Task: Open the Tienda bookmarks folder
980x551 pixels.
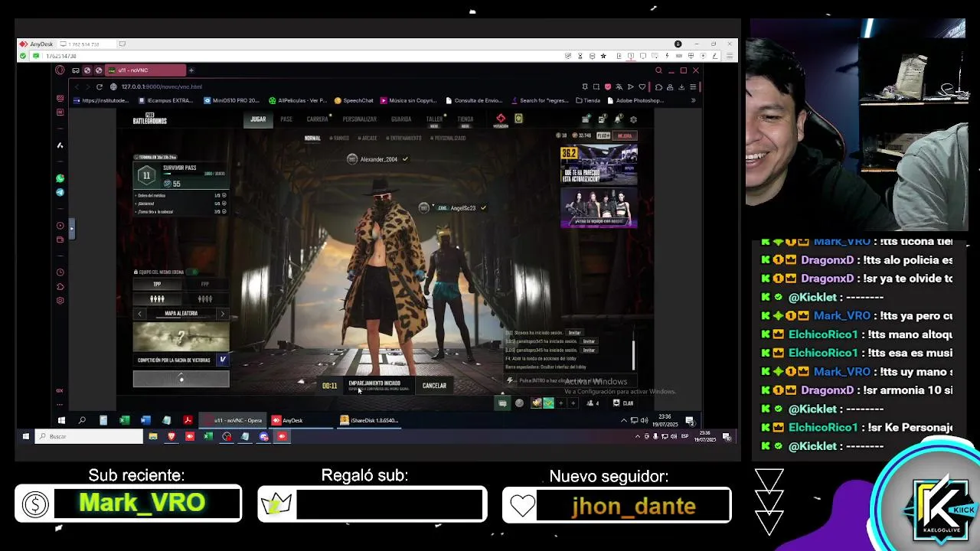Action: point(588,100)
